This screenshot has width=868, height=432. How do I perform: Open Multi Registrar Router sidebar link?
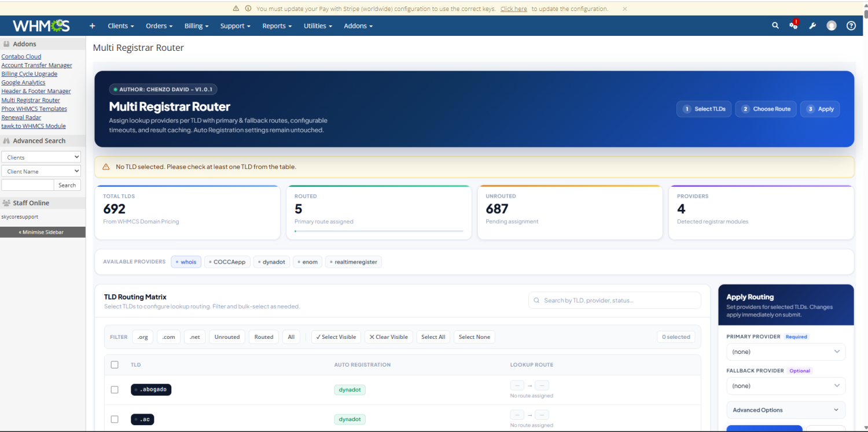31,100
